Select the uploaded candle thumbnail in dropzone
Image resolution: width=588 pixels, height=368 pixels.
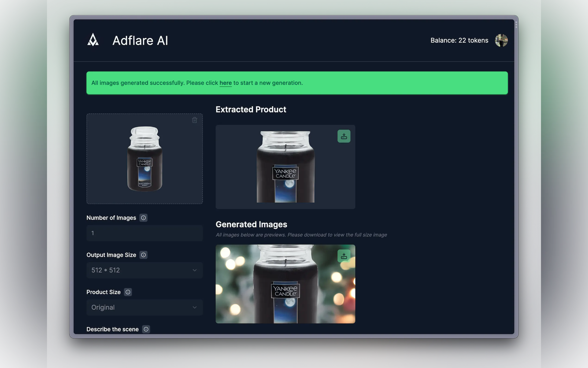(x=145, y=159)
